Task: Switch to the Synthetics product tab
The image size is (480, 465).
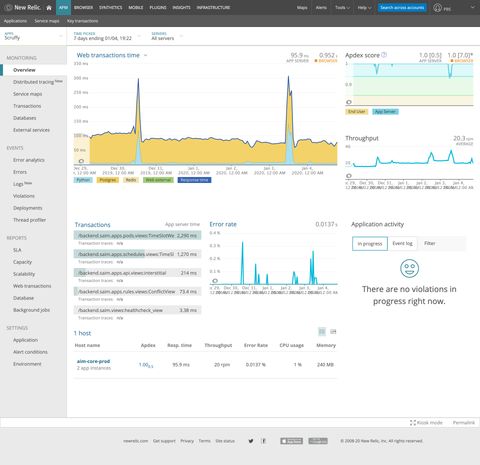Action: [111, 7]
